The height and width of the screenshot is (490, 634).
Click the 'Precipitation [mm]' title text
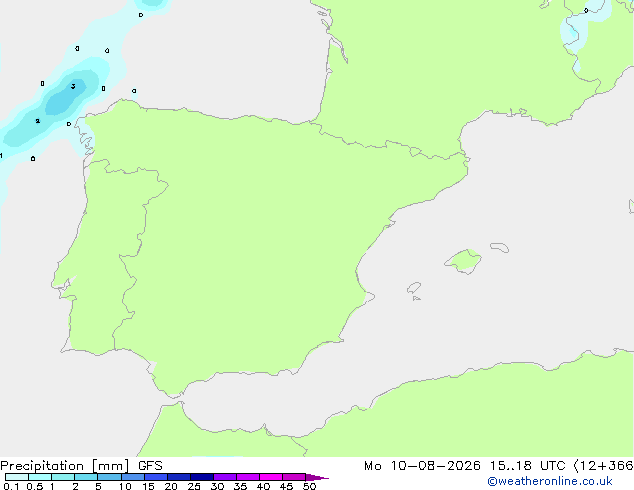pos(65,466)
